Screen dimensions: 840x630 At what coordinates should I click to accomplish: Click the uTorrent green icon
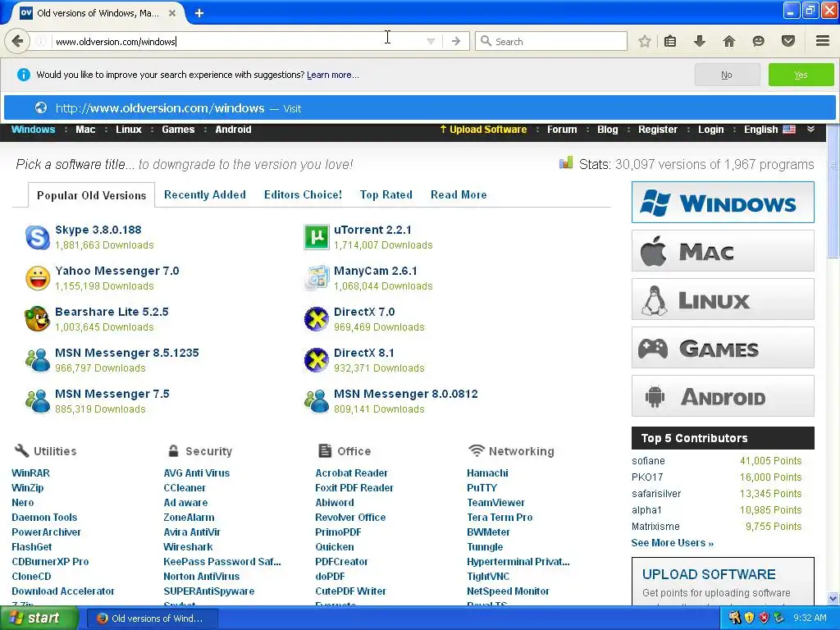(317, 237)
